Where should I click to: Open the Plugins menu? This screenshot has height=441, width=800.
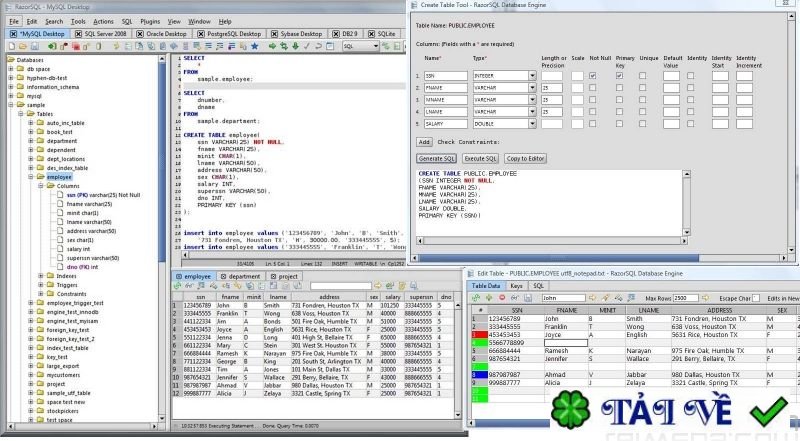point(150,20)
